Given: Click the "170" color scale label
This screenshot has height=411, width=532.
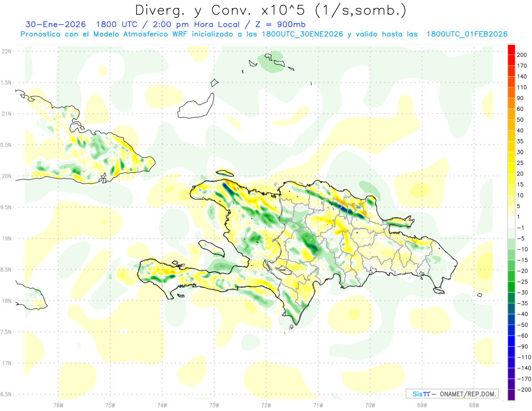Looking at the screenshot, I should click(x=522, y=66).
